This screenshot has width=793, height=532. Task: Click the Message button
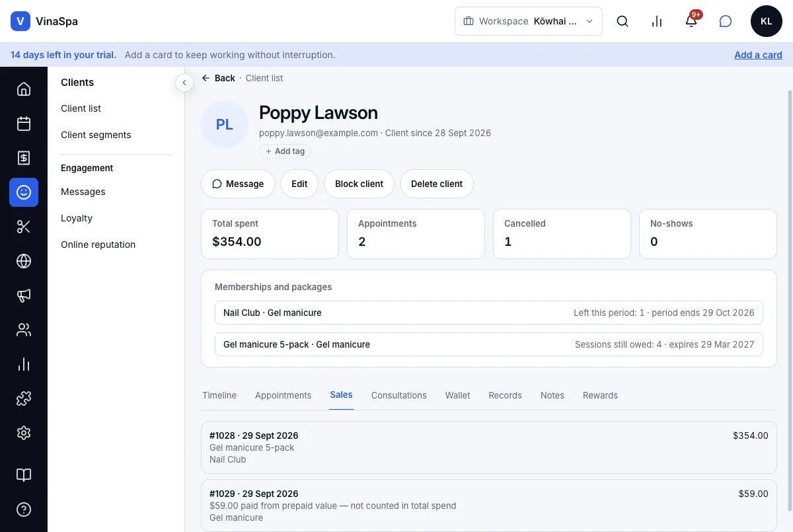(x=238, y=184)
